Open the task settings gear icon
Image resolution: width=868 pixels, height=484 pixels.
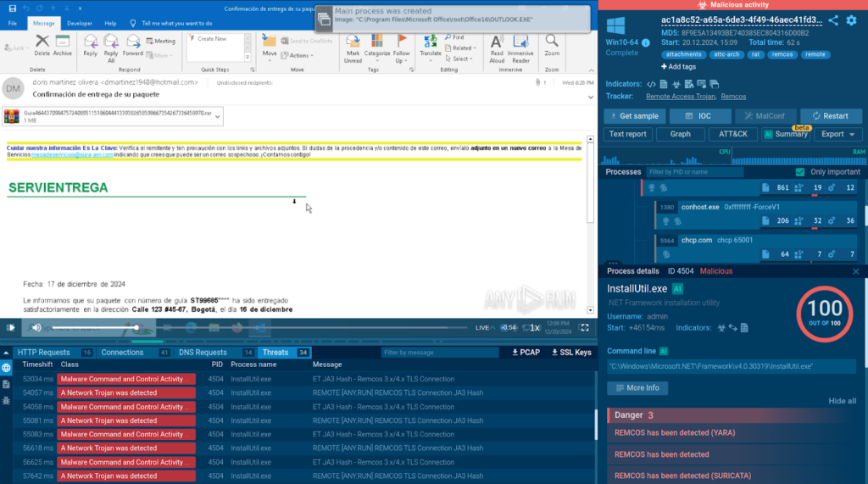(x=851, y=20)
